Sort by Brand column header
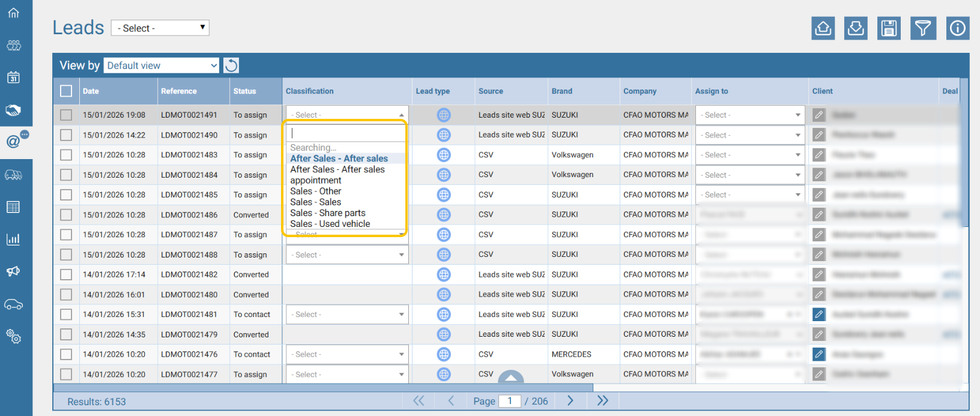980x416 pixels. [x=561, y=91]
